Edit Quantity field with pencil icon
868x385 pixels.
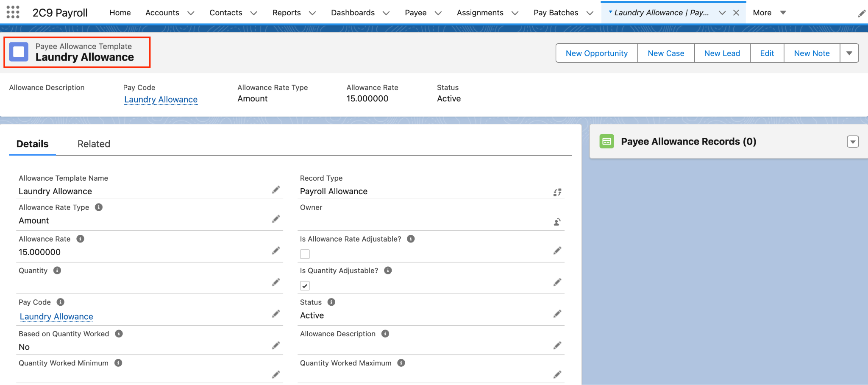coord(276,282)
